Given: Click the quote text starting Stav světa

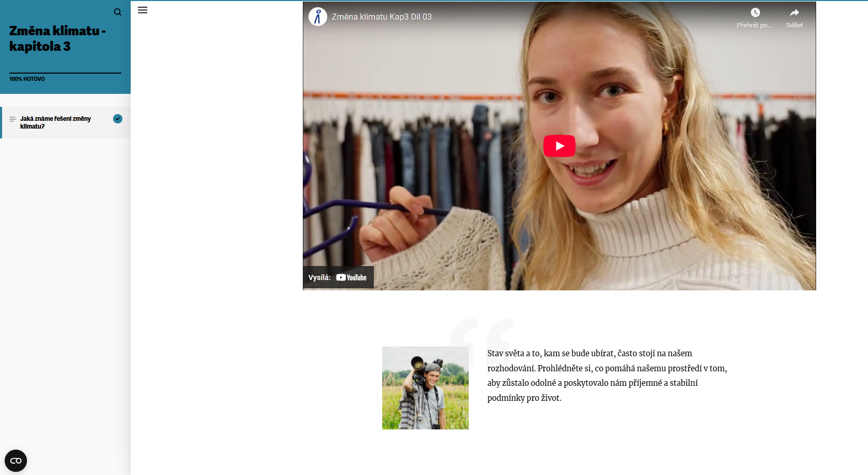Looking at the screenshot, I should click(607, 375).
